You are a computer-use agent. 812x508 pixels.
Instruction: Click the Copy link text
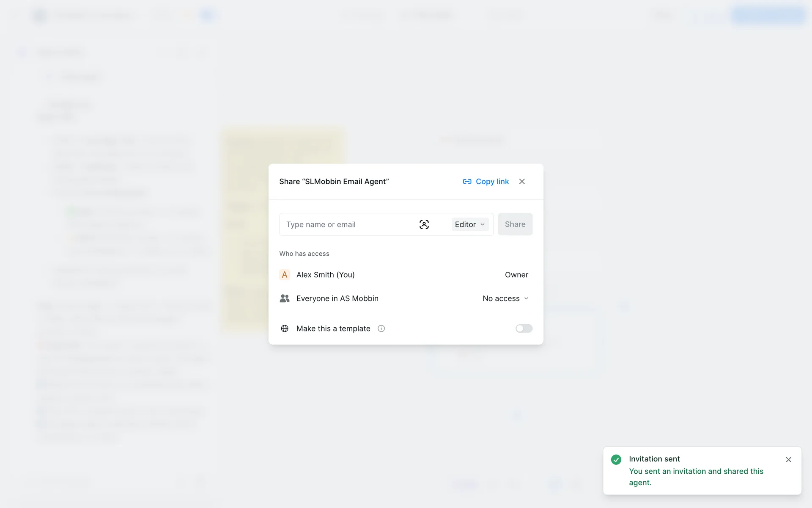coord(492,182)
